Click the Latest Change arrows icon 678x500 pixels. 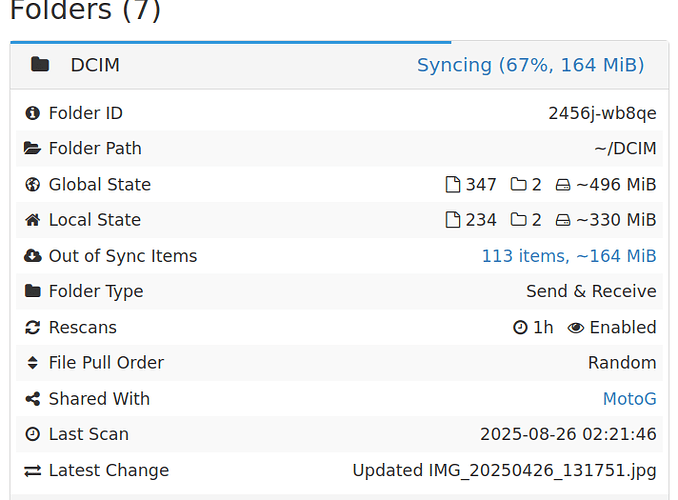click(x=32, y=471)
